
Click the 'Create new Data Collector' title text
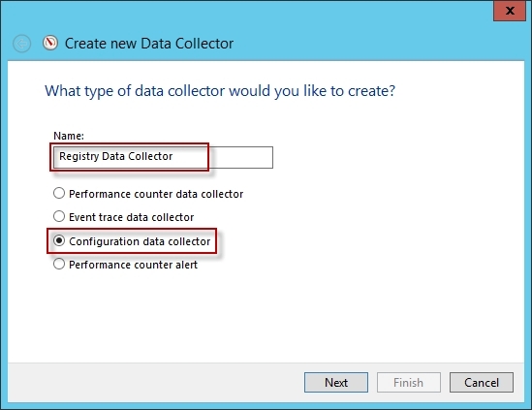click(x=149, y=44)
